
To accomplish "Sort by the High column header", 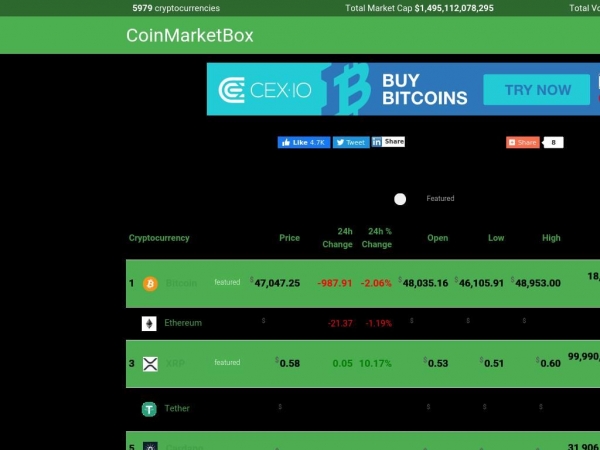I will click(551, 238).
